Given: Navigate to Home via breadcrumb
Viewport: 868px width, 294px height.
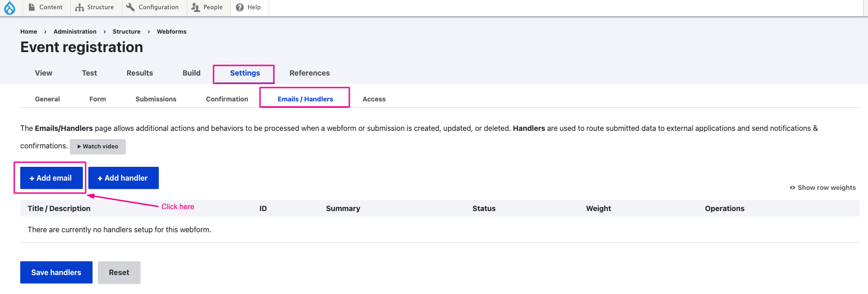Looking at the screenshot, I should tap(29, 32).
